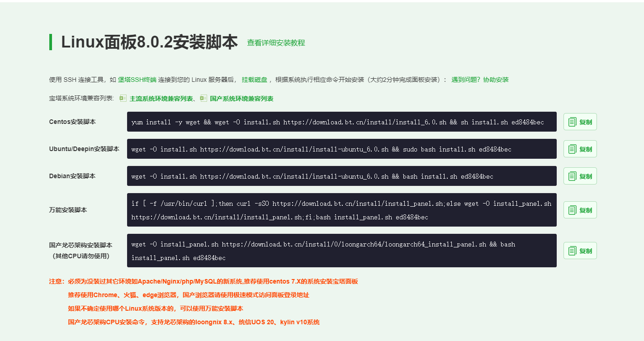Open the 挂载磁盘 link
Screen dimensions: 644x341
pyautogui.click(x=254, y=80)
